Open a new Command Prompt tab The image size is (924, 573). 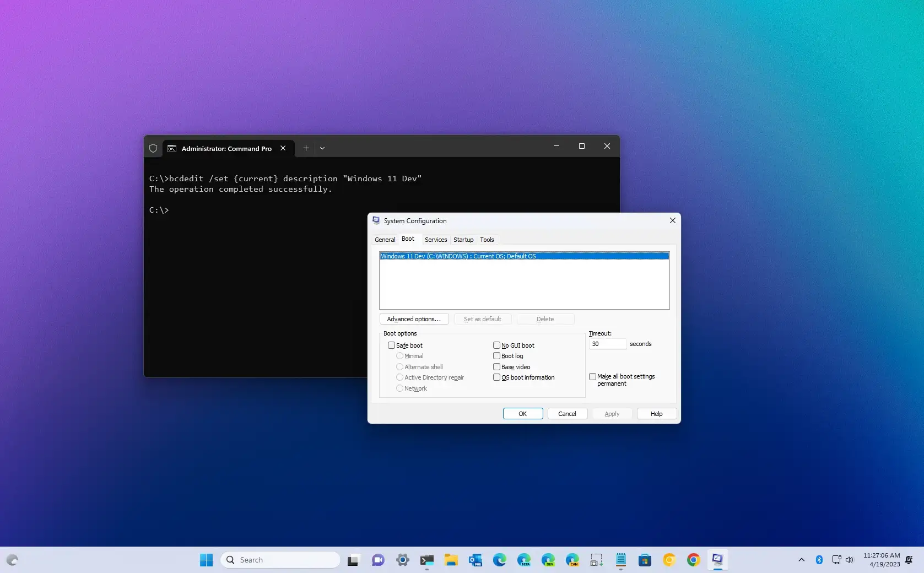(306, 148)
